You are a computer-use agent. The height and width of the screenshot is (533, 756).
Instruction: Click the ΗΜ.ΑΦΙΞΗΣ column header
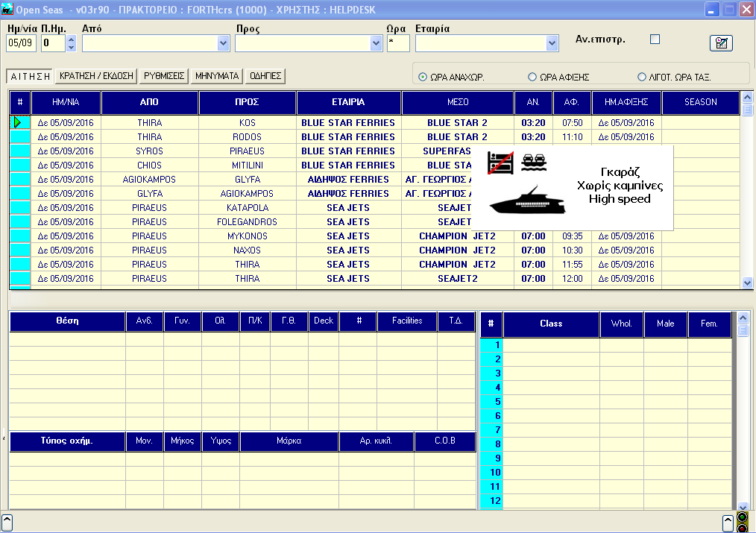point(626,102)
